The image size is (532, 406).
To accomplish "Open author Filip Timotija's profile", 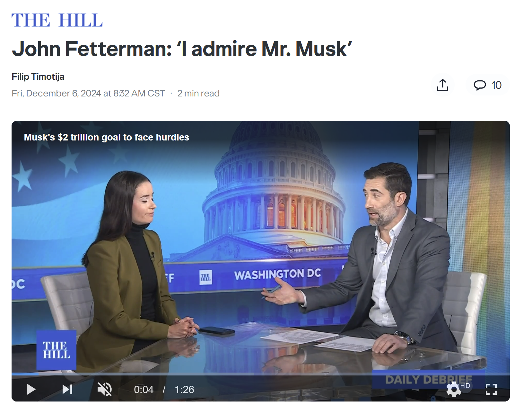I will click(x=38, y=77).
